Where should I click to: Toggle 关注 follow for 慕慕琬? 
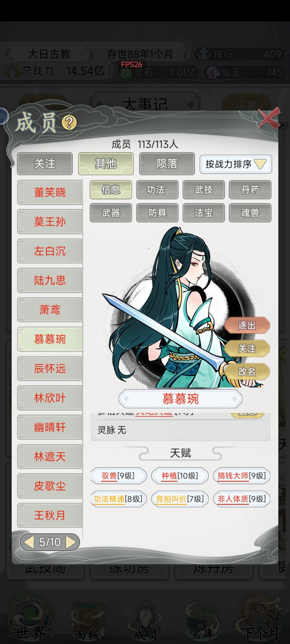pyautogui.click(x=247, y=349)
